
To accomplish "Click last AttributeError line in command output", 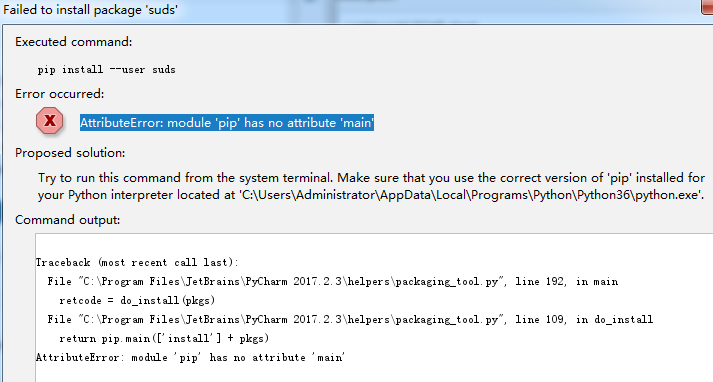I will [x=190, y=357].
